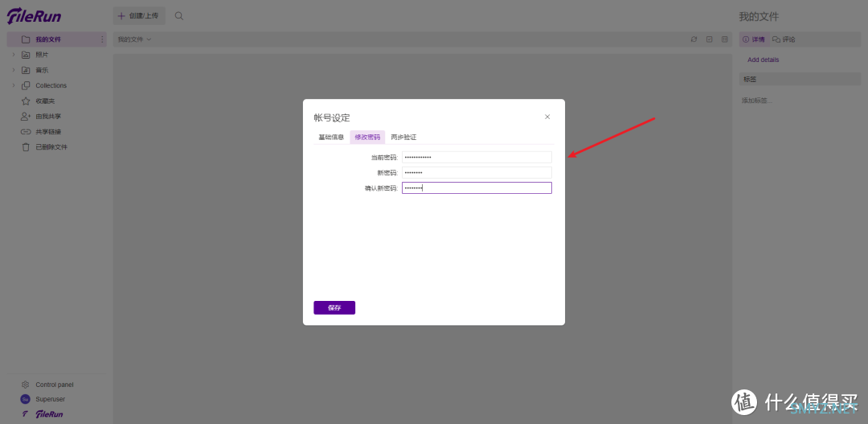Click the FileRun logo at top left
The width and height of the screenshot is (868, 424).
(35, 16)
